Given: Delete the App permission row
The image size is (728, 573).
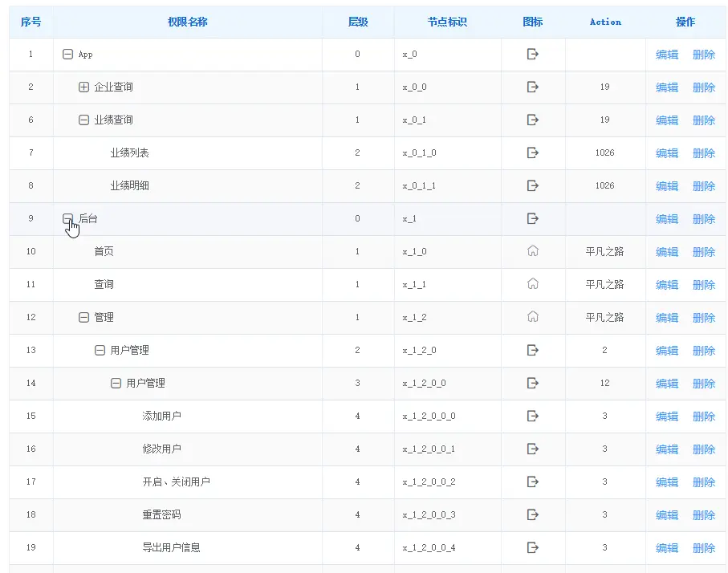Looking at the screenshot, I should (704, 55).
